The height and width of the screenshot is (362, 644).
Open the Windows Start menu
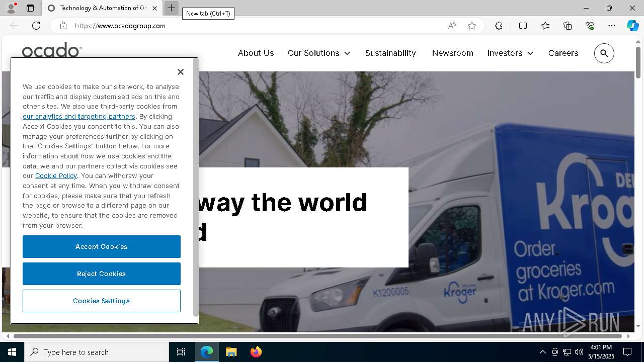pos(12,352)
